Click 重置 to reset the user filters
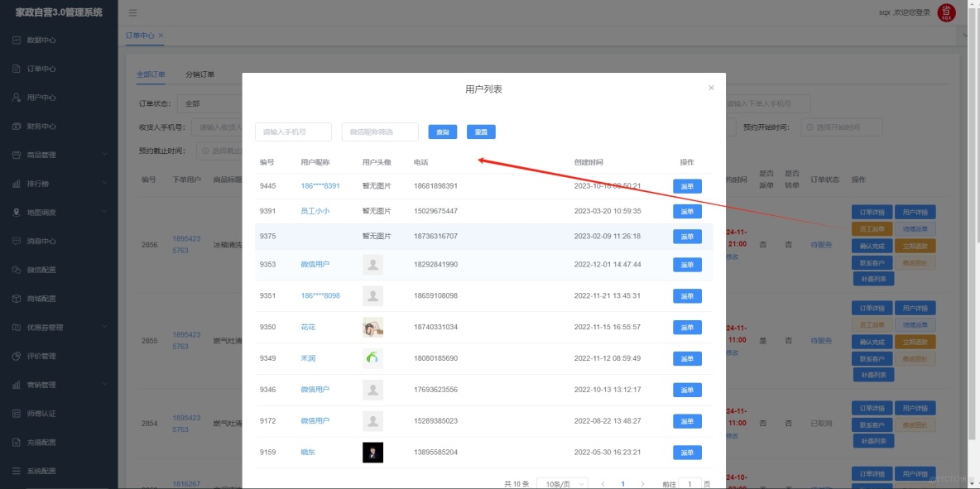 click(x=482, y=132)
